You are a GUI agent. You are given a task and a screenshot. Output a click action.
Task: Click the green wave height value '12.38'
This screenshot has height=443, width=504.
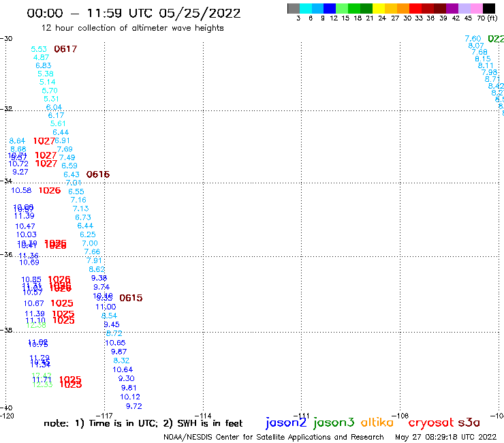point(36,325)
